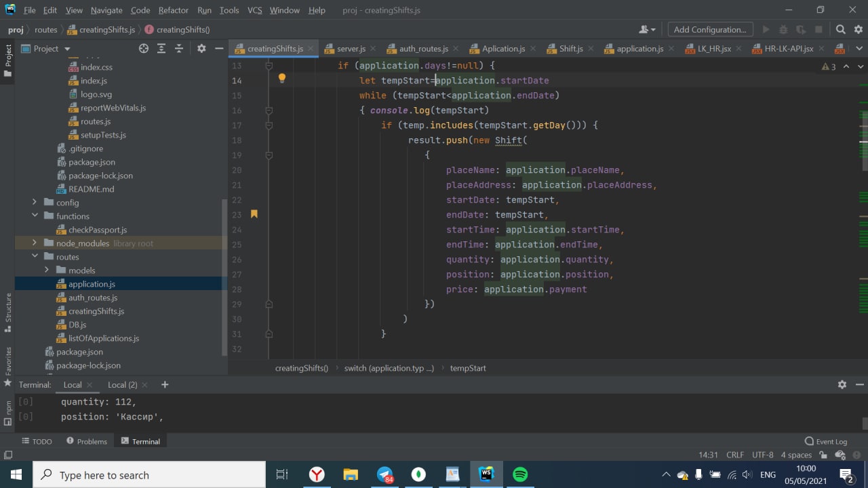This screenshot has width=868, height=488.
Task: Open the user account icon in toolbar
Action: (647, 30)
